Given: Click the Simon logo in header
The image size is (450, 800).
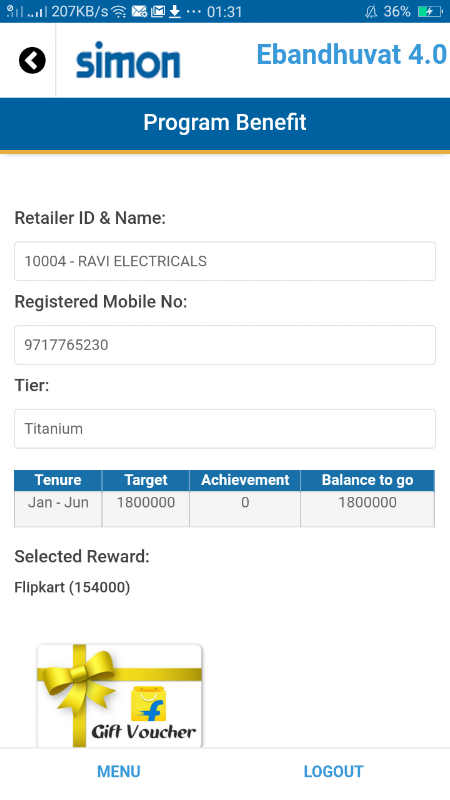Looking at the screenshot, I should [128, 60].
